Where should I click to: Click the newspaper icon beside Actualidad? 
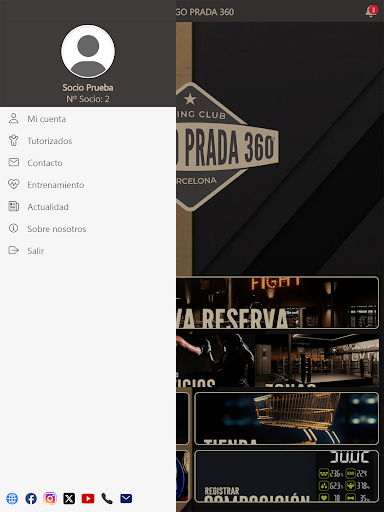pos(14,206)
